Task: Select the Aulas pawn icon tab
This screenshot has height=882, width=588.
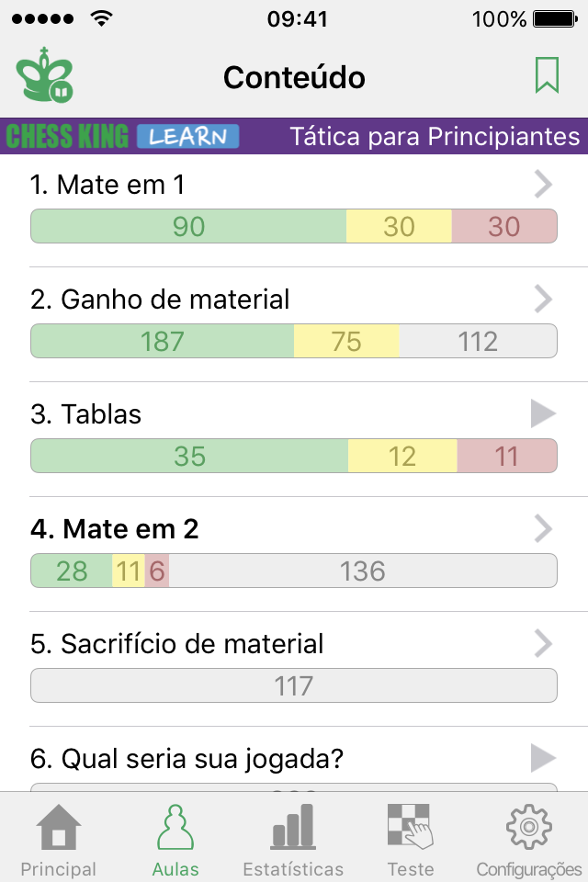Action: (x=175, y=840)
